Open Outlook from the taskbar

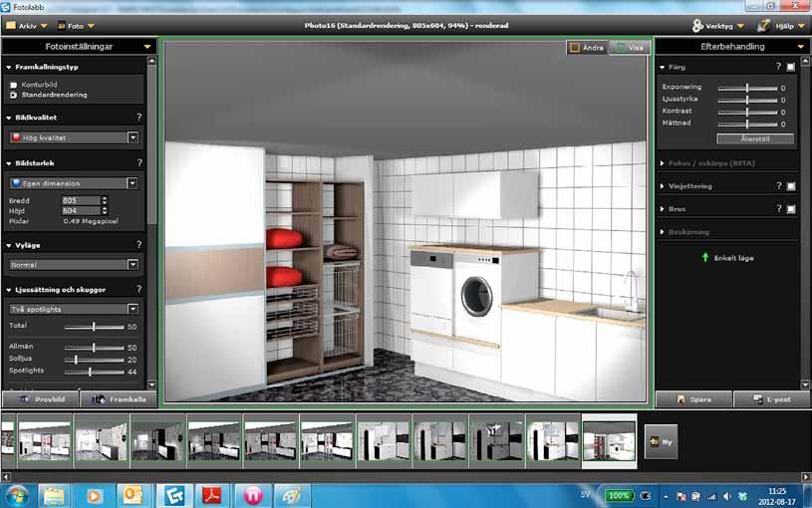coord(134,496)
